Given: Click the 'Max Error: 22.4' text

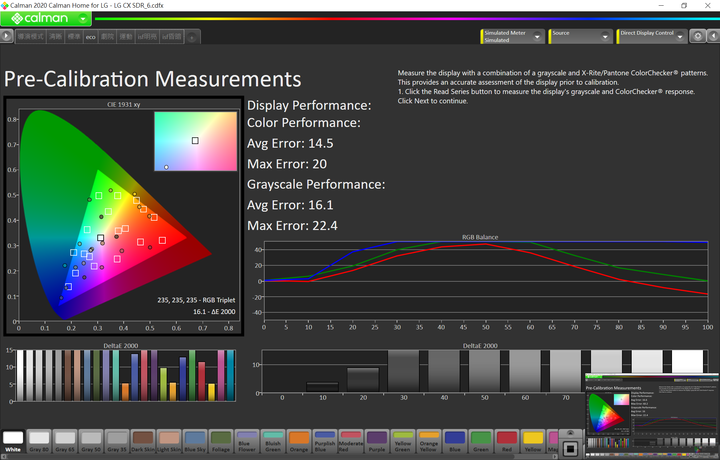Looking at the screenshot, I should tap(292, 225).
